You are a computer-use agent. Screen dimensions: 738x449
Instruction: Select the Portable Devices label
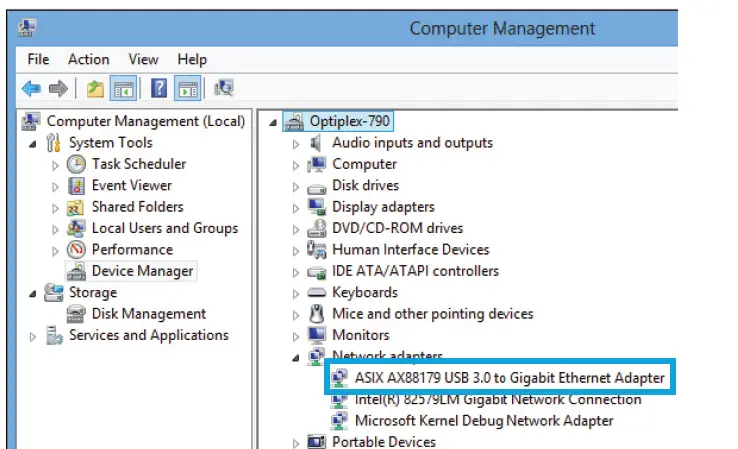(x=384, y=442)
